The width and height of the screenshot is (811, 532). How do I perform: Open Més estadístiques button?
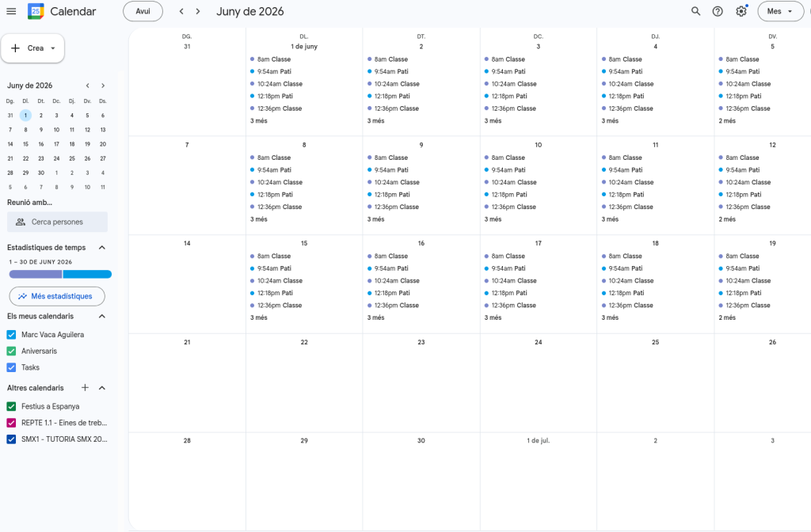[x=57, y=296]
